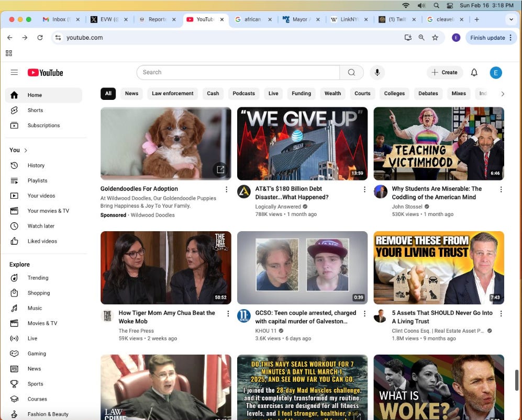The height and width of the screenshot is (420, 522).
Task: Select the Debates chip
Action: [428, 94]
